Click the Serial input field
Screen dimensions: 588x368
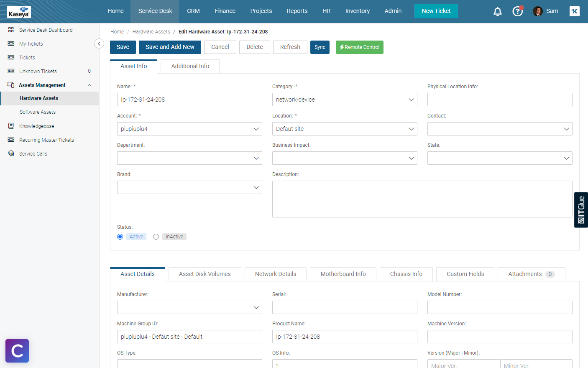[x=344, y=307]
